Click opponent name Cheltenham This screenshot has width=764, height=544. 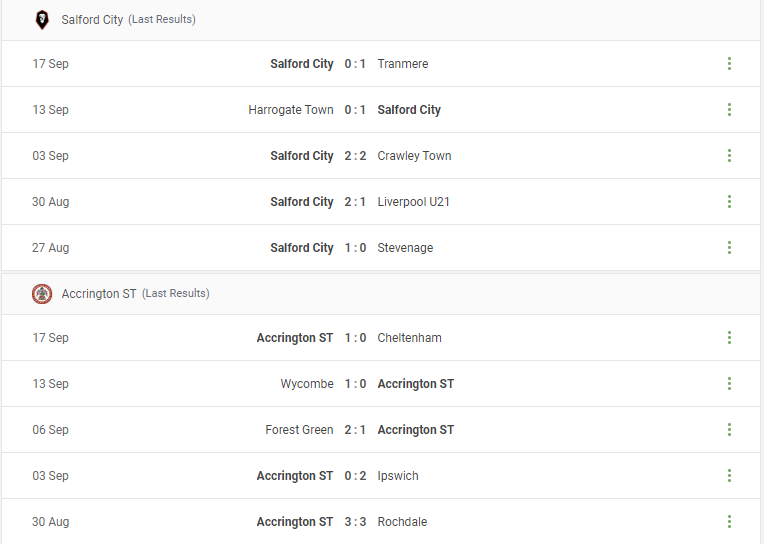(x=410, y=338)
